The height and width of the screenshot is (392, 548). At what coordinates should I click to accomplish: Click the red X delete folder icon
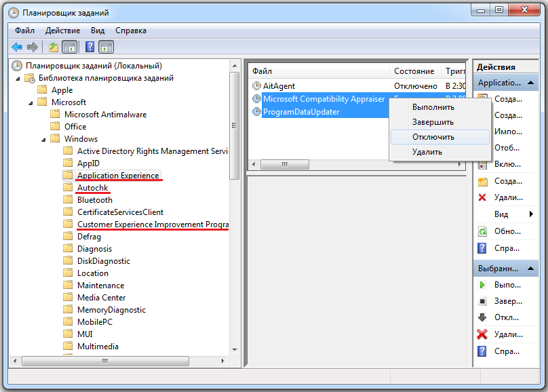click(482, 197)
